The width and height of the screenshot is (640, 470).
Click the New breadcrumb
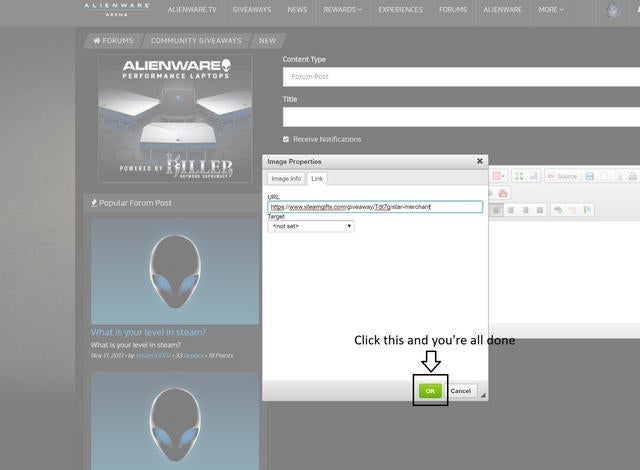tap(267, 41)
